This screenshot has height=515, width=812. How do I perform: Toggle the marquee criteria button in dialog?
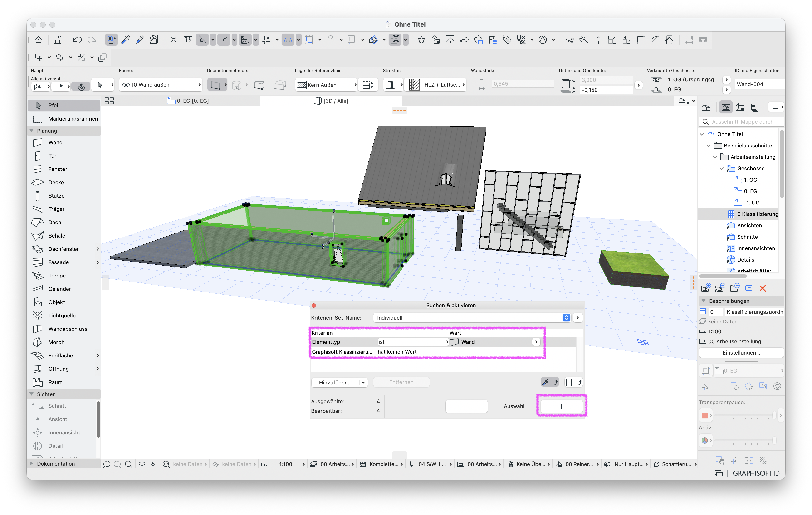pos(573,382)
